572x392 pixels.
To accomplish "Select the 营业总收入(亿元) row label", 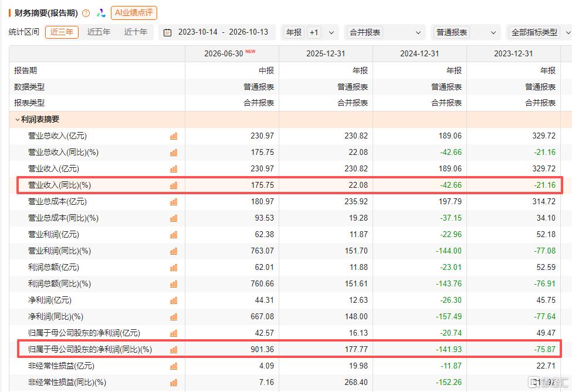I will (57, 136).
